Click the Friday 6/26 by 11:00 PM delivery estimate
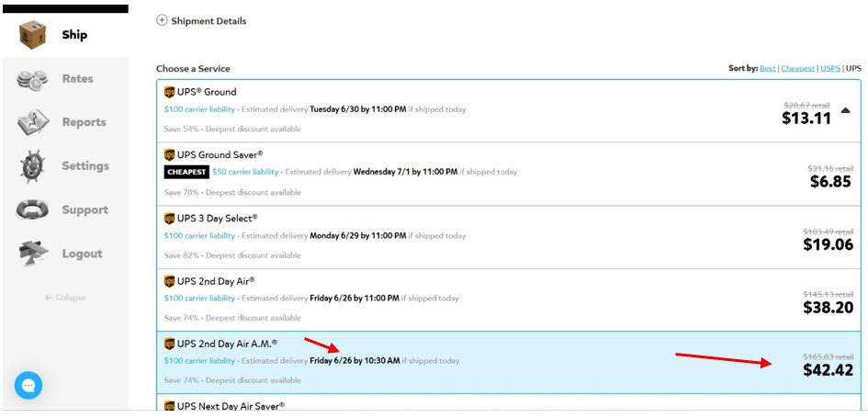 tap(355, 299)
